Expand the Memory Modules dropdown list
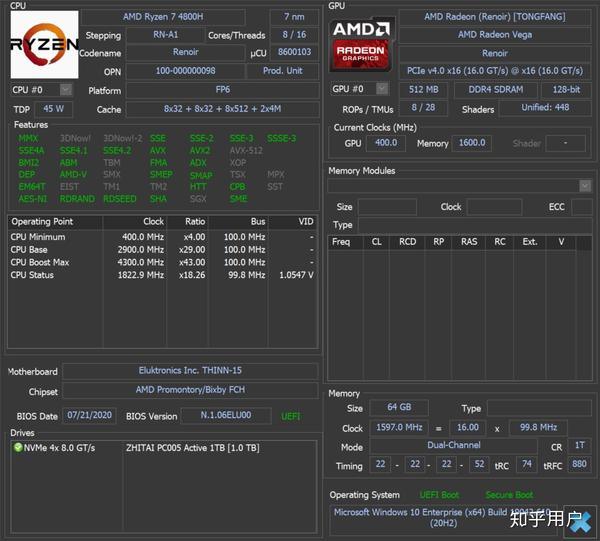 pos(585,186)
